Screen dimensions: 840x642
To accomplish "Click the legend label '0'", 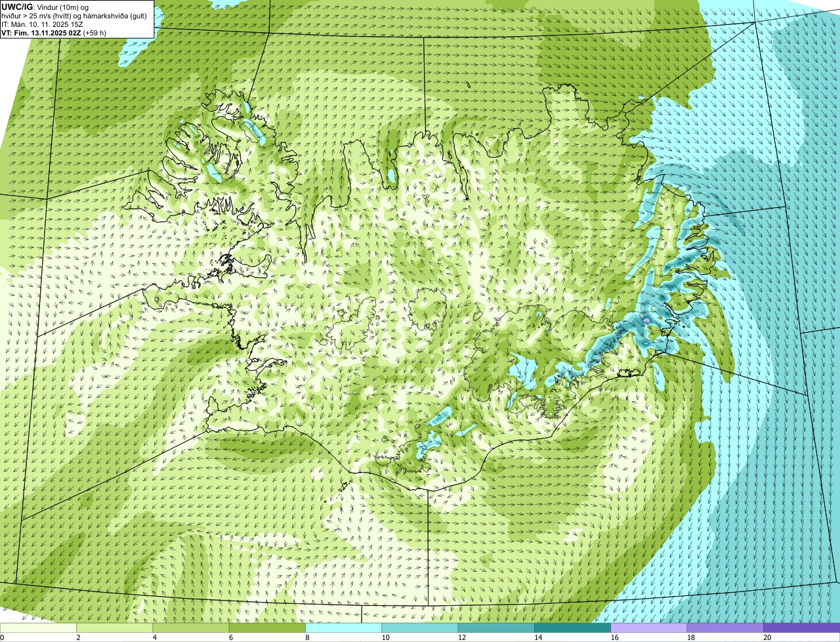I will click(2, 637).
